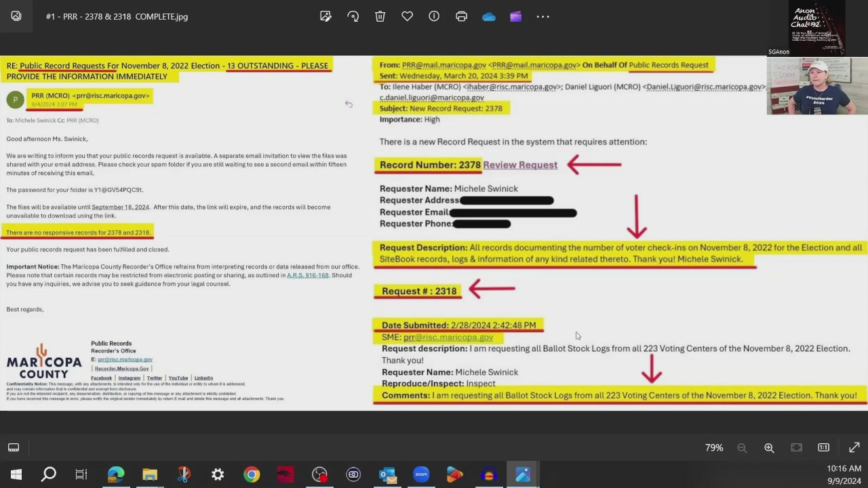Screen dimensions: 868x488
Task: Open the Windows Start menu
Action: tap(16, 474)
